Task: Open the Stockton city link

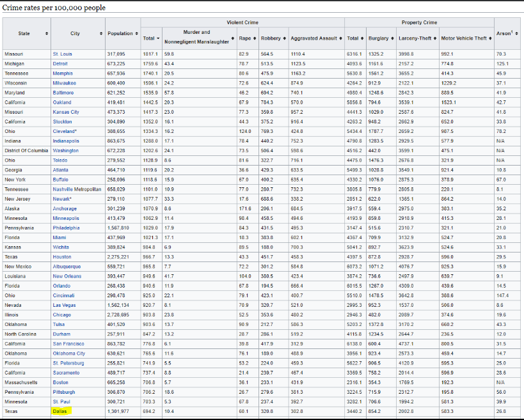Action: (x=62, y=122)
